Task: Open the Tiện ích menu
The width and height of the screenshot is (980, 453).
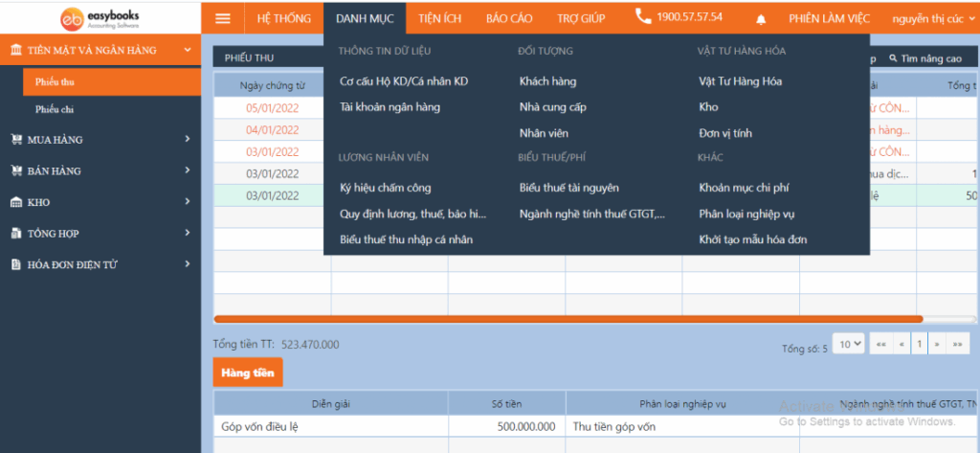Action: pos(440,18)
